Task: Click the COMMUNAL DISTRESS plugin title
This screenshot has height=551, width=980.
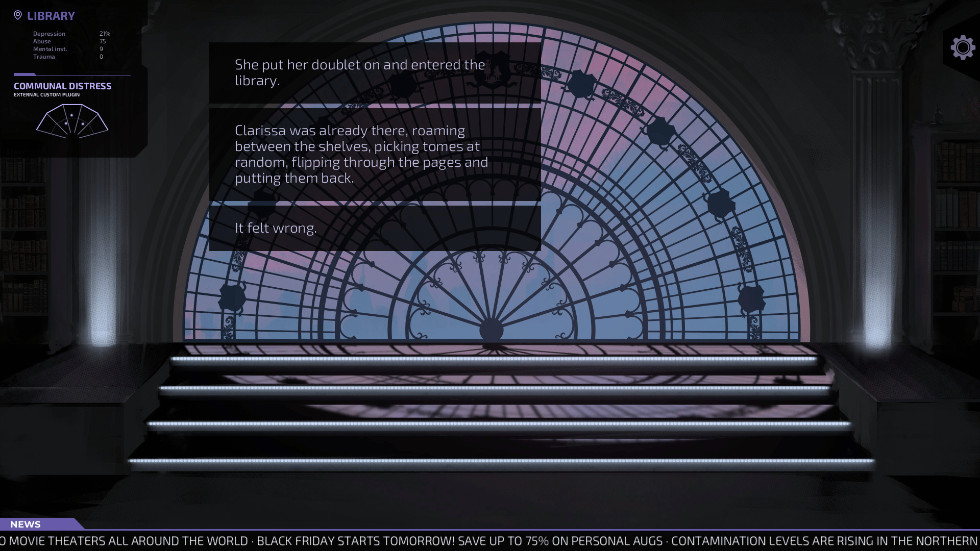Action: pyautogui.click(x=62, y=86)
